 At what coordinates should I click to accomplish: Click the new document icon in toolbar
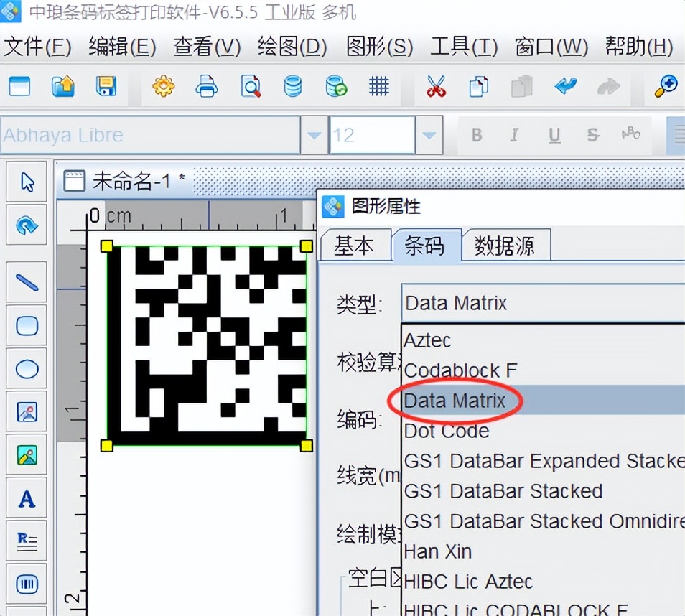(x=19, y=86)
